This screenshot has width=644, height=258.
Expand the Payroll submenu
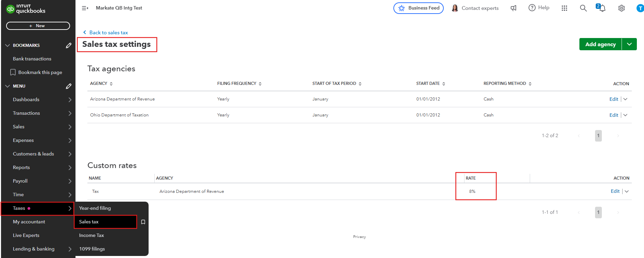(70, 181)
